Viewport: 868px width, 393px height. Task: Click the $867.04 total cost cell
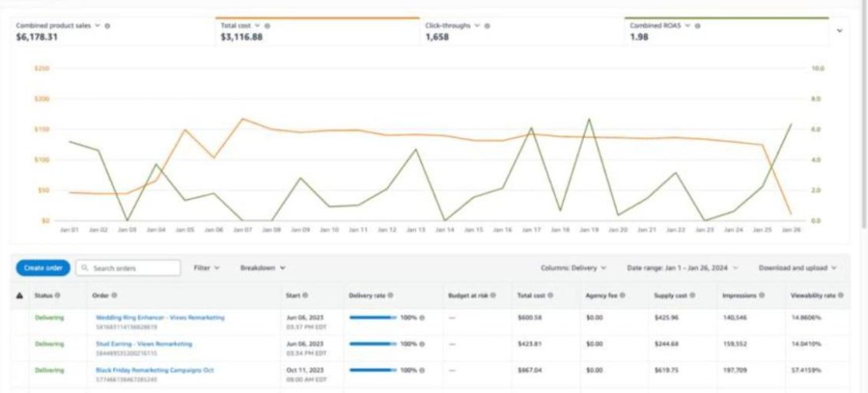tap(529, 370)
